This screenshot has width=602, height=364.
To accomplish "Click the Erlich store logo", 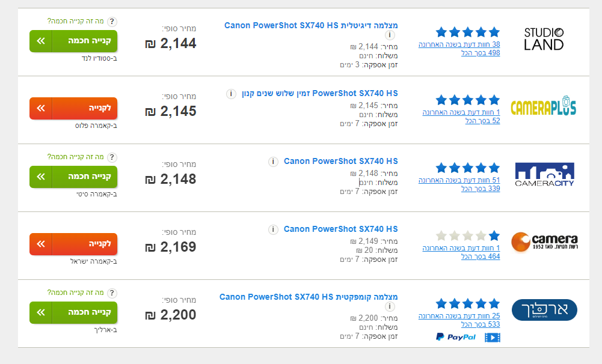I will coord(544,310).
